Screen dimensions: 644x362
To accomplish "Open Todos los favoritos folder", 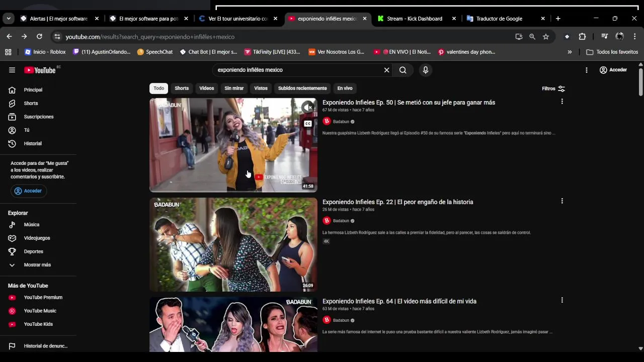I will coord(612,52).
